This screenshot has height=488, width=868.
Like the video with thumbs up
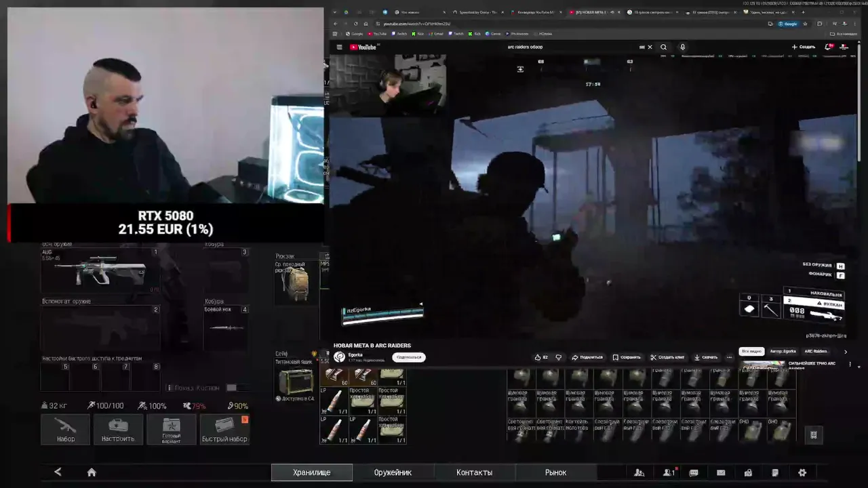point(541,357)
